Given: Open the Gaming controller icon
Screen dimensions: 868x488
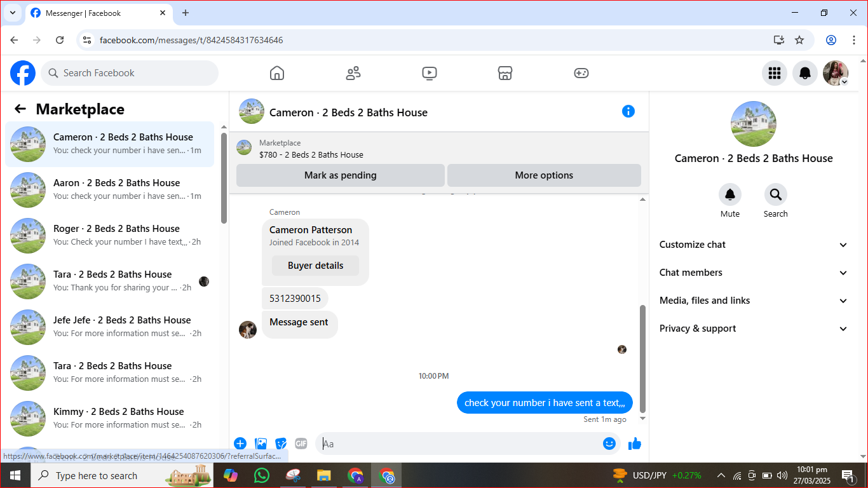Looking at the screenshot, I should tap(581, 73).
